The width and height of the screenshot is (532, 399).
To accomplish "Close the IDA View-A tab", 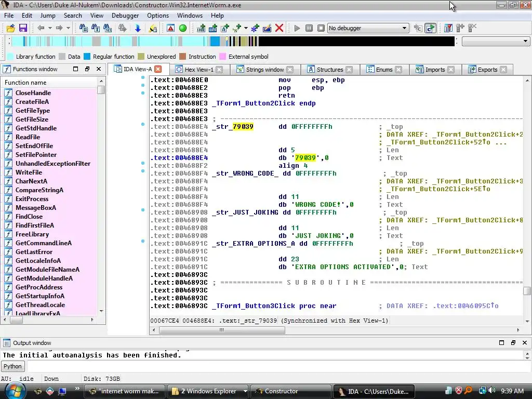I will click(x=158, y=69).
